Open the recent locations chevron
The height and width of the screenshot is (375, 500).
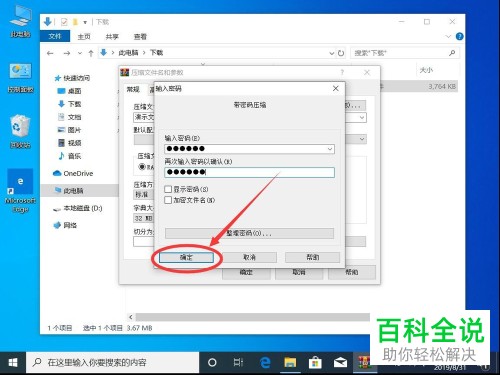point(80,53)
